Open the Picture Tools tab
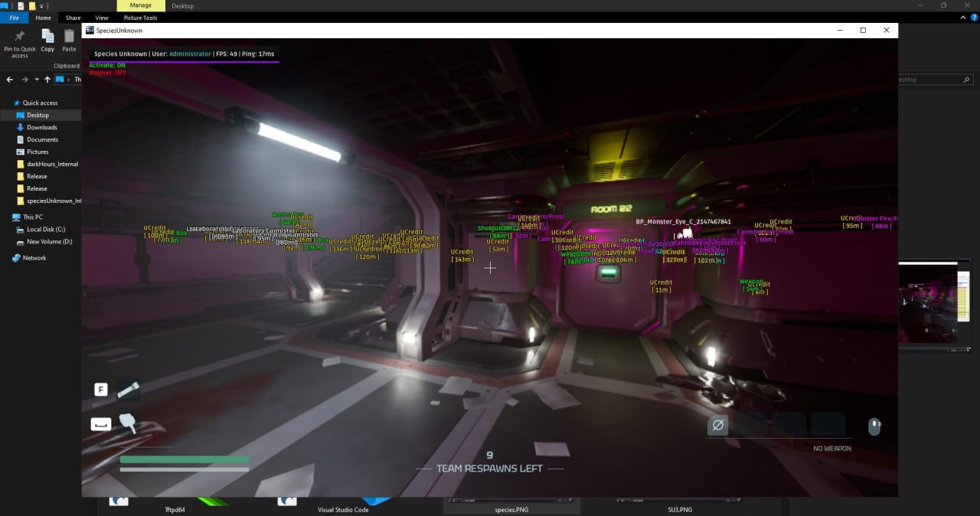 point(140,18)
